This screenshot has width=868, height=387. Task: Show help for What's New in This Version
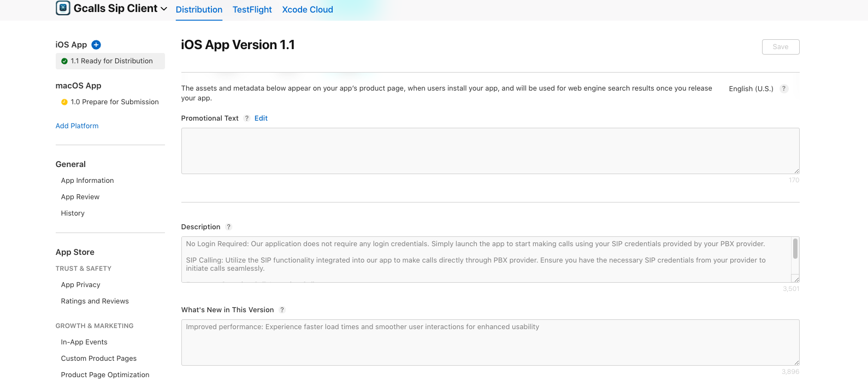pos(282,310)
